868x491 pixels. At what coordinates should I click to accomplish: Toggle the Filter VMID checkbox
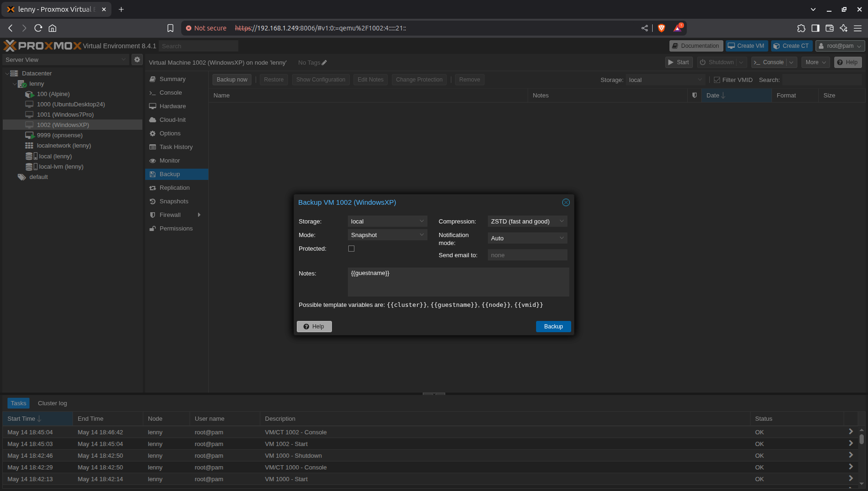click(x=717, y=80)
